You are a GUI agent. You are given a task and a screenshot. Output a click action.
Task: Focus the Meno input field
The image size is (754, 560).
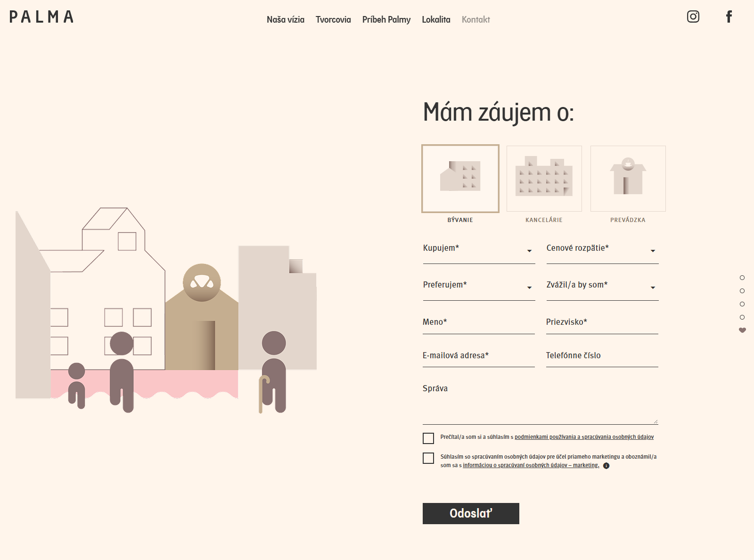click(x=479, y=322)
